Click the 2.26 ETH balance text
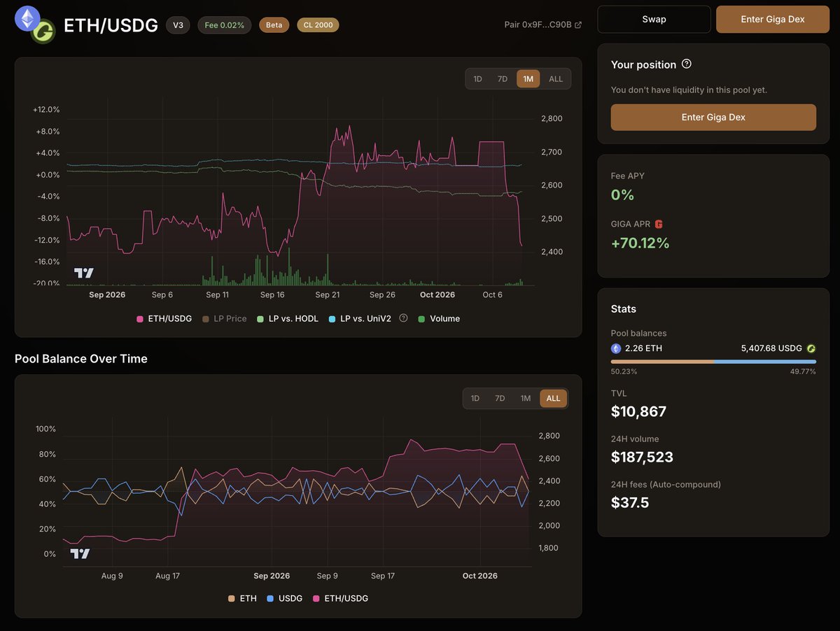 tap(643, 348)
